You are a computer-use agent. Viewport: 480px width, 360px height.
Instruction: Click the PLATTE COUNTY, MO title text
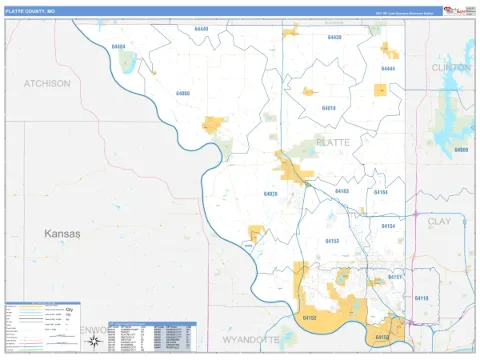pos(30,11)
